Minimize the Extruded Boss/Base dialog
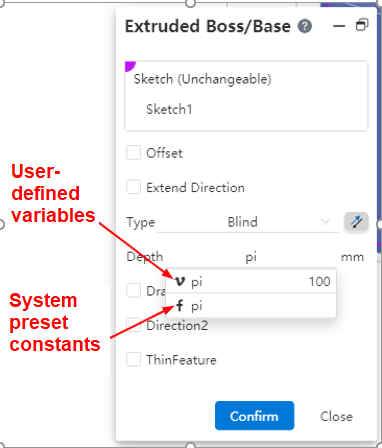 [x=339, y=26]
